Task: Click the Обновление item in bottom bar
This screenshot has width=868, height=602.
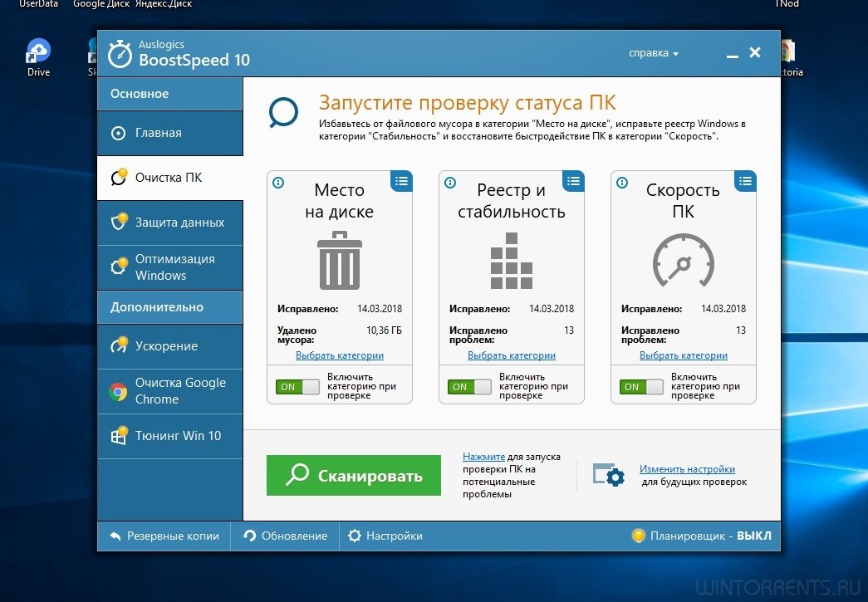Action: [286, 536]
